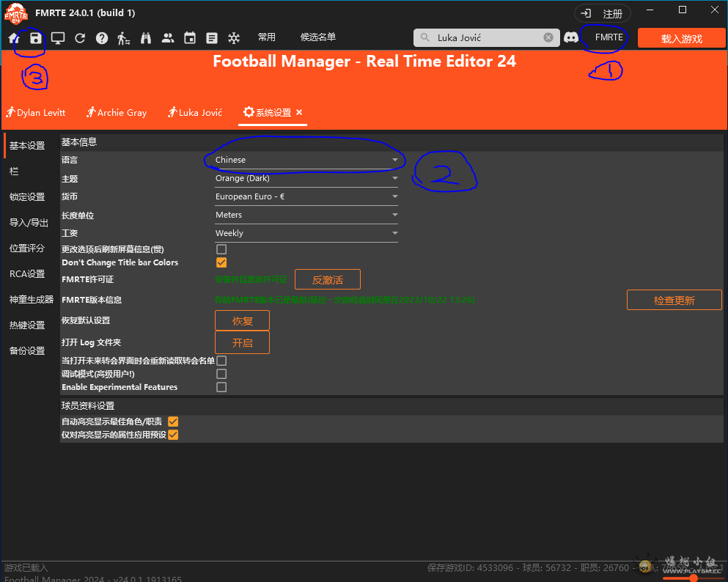Image resolution: width=728 pixels, height=582 pixels.
Task: Uncheck 自动高亮显示最佳角色/职责
Action: click(x=173, y=421)
